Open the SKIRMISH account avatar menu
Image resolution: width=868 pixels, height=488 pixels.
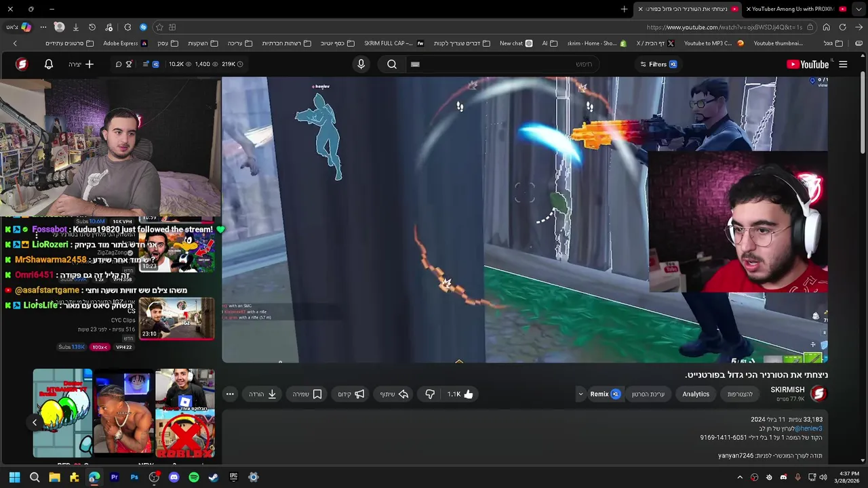point(22,64)
